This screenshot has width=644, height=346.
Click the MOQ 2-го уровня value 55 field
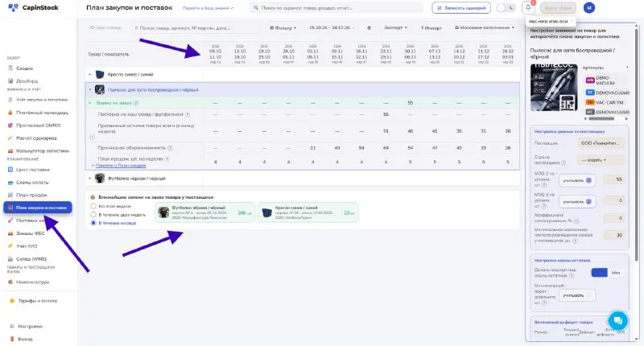pos(613,179)
